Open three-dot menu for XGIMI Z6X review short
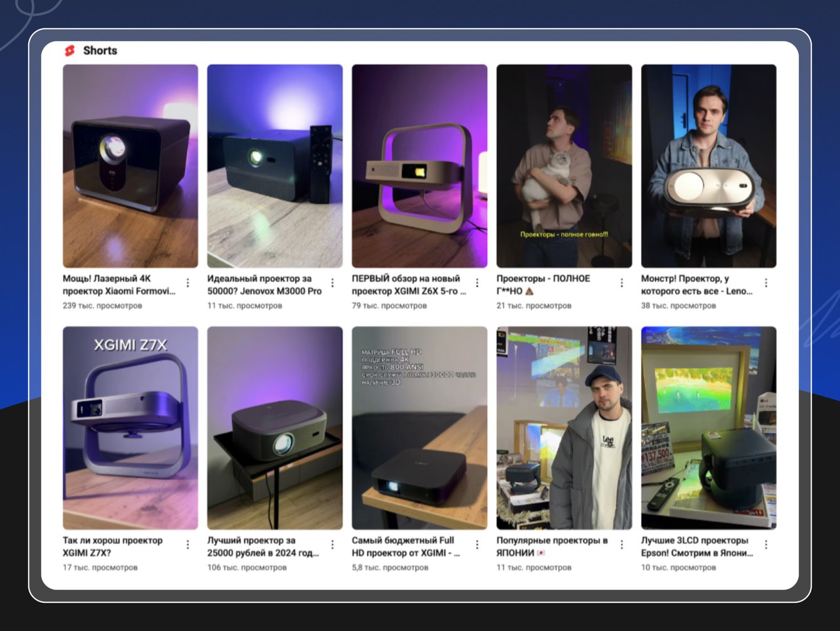Screen dimensions: 840x631 pos(477,284)
